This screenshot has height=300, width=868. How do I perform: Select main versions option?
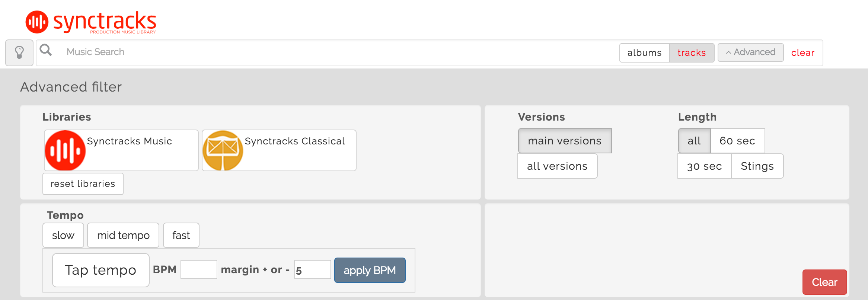pyautogui.click(x=565, y=141)
